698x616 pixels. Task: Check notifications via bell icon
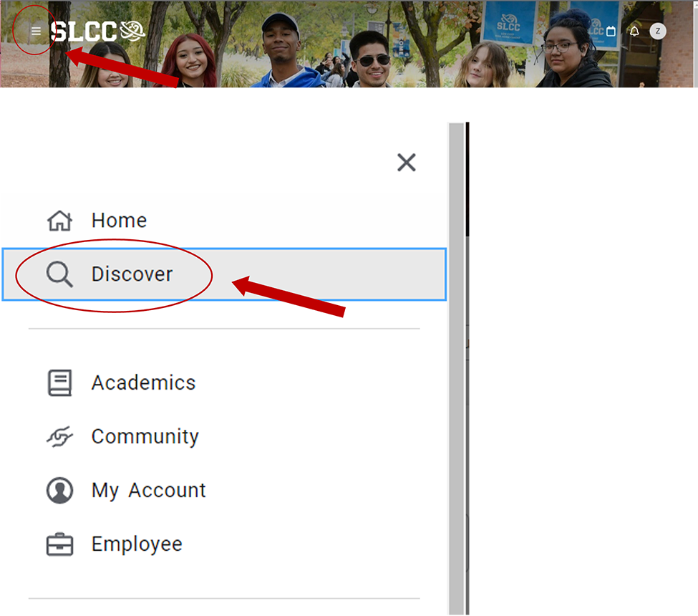click(634, 32)
